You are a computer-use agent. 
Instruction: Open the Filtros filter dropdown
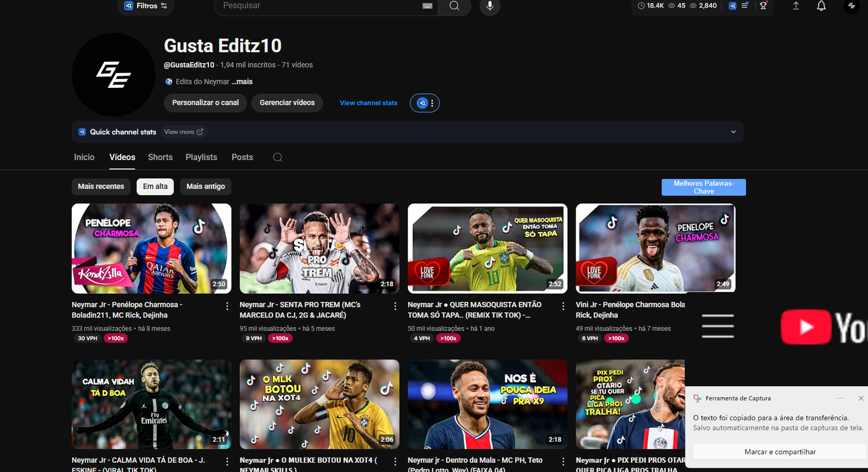pyautogui.click(x=146, y=6)
